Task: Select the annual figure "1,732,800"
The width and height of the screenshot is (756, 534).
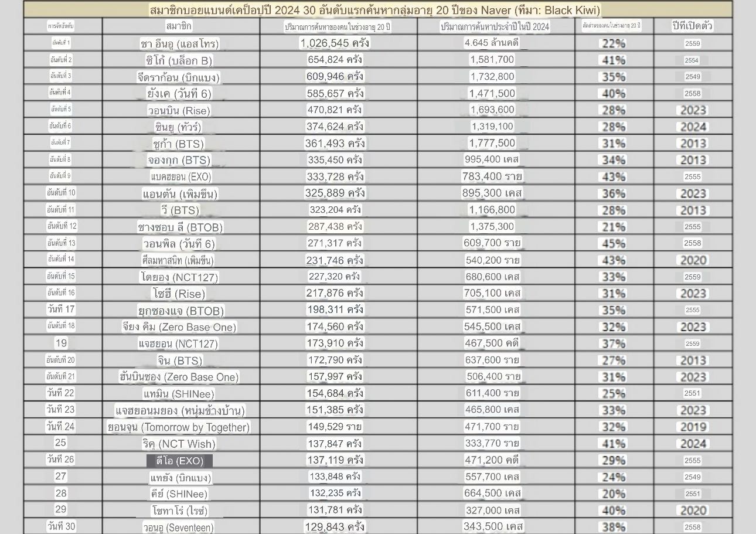Action: coord(492,76)
